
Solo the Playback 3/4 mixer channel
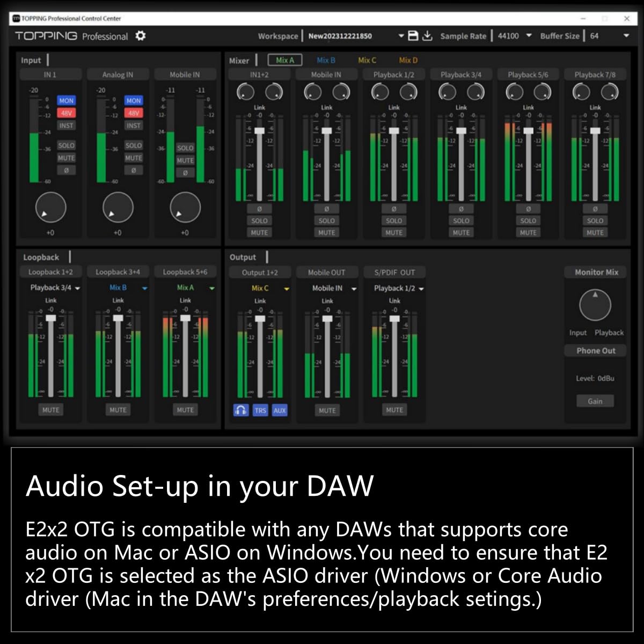461,221
